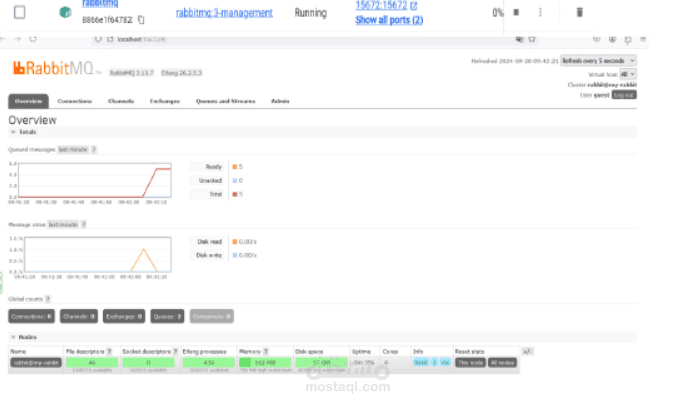Click the RabbitMQ 3.13.7 version label

point(131,73)
